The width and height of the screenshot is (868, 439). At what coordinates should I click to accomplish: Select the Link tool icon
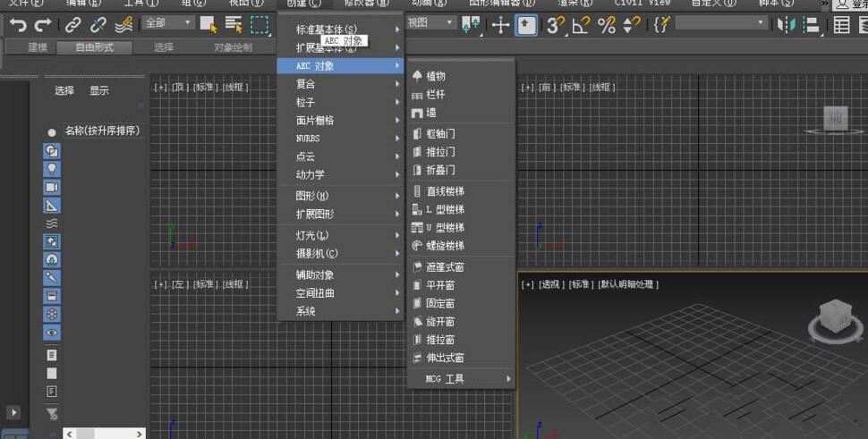(72, 25)
